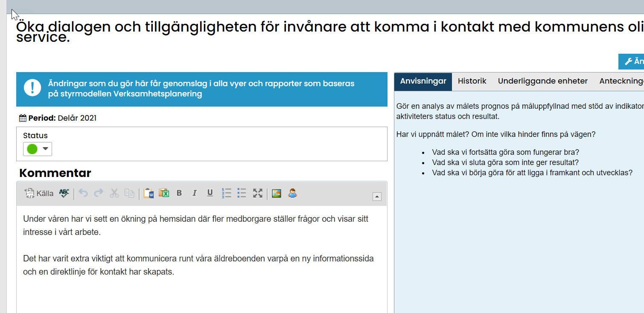The image size is (644, 313).
Task: Click the bullet 'Vad ska vi sluta göra'
Action: pos(505,162)
